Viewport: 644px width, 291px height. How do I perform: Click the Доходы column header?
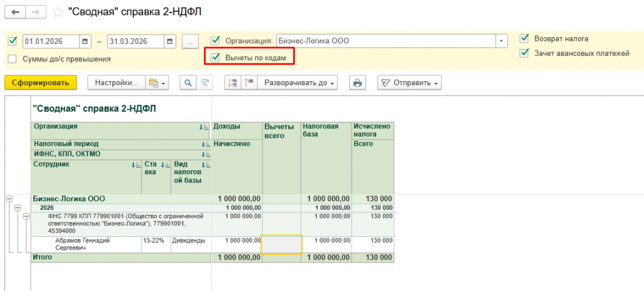(x=237, y=131)
